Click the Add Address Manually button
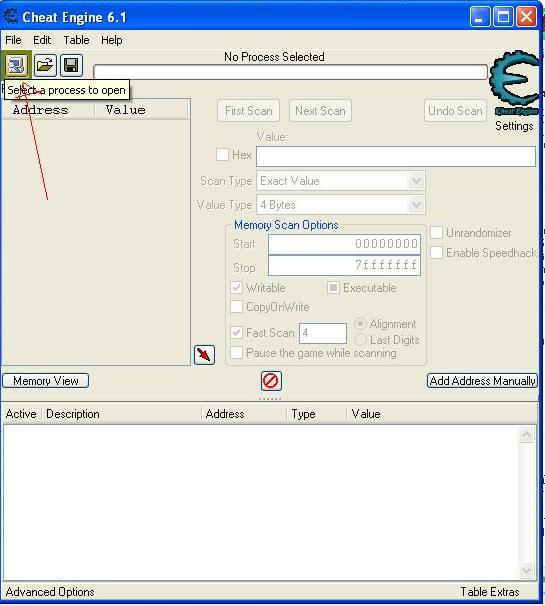 coord(482,381)
